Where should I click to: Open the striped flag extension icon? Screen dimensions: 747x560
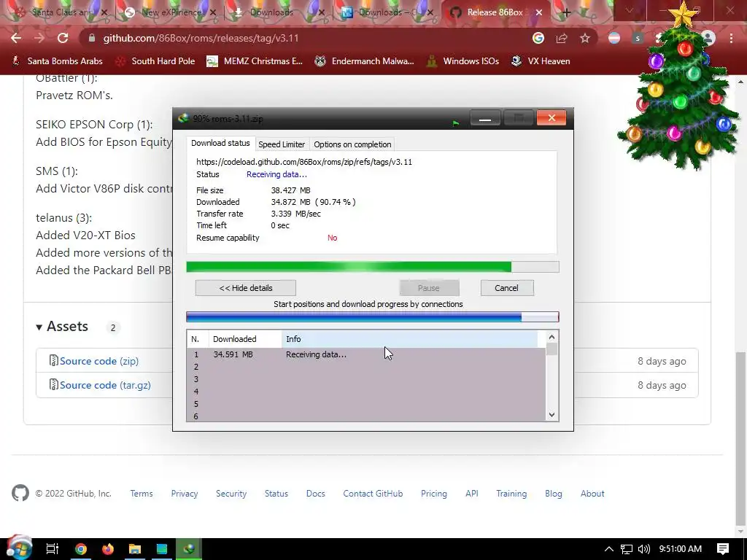[x=614, y=38]
